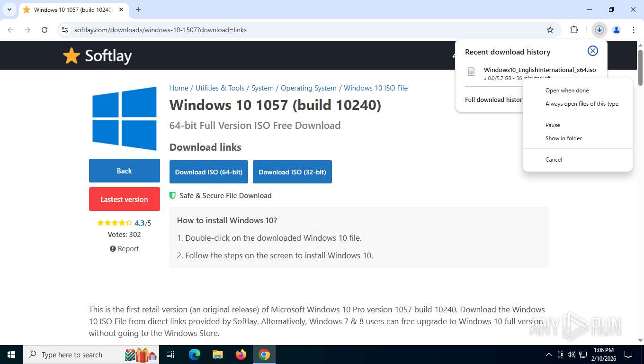The height and width of the screenshot is (364, 644).
Task: Go back to previous page
Action: pyautogui.click(x=10, y=30)
